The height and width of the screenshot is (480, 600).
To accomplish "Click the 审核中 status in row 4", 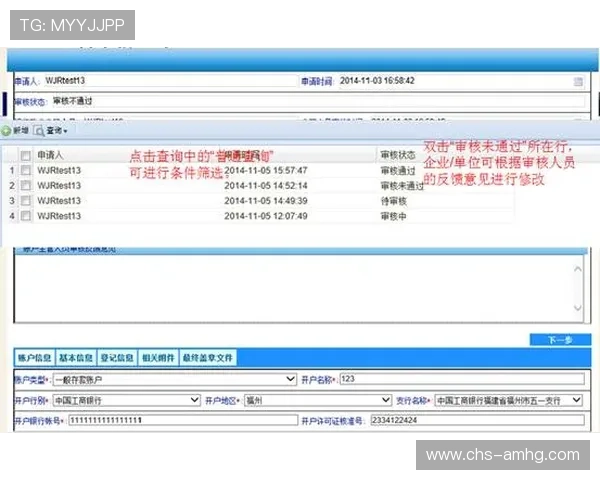I will [393, 216].
